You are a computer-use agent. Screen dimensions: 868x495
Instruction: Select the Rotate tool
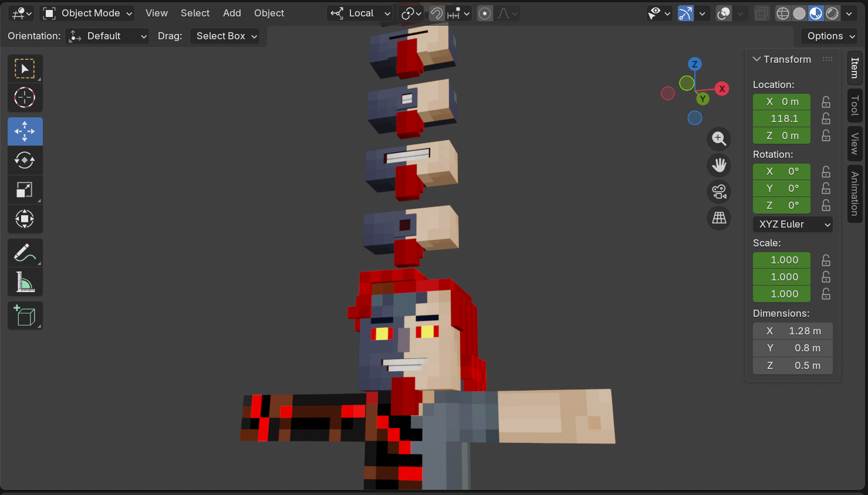pyautogui.click(x=25, y=160)
